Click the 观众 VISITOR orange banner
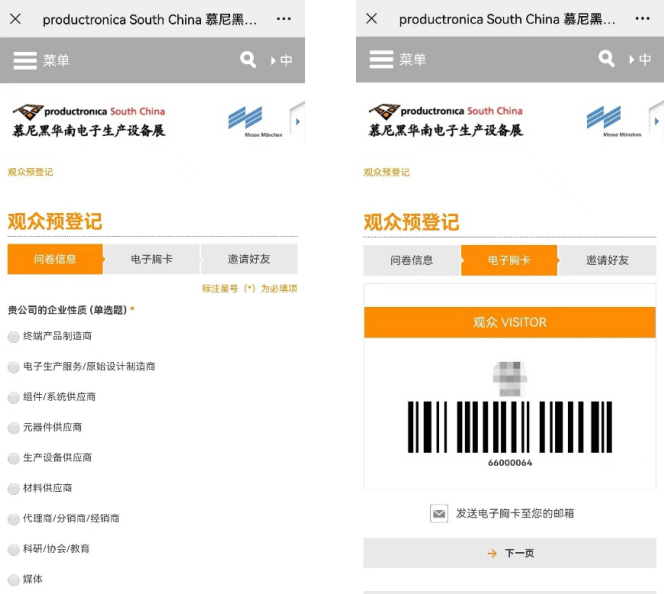The height and width of the screenshot is (594, 665). coord(510,322)
